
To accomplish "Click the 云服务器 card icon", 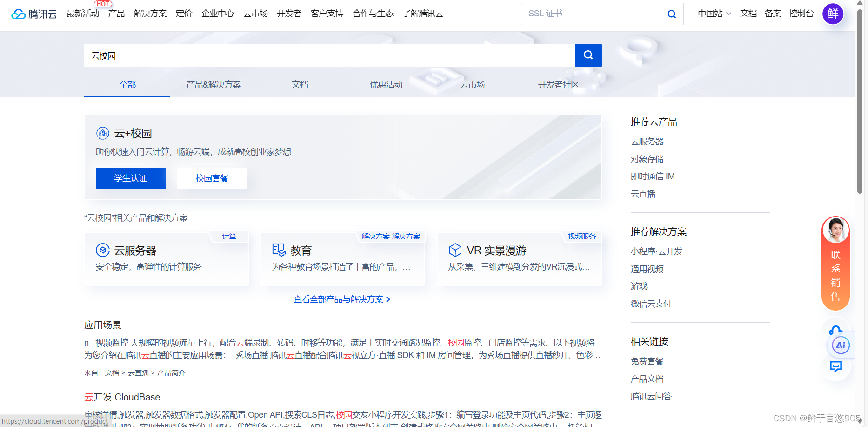I will [x=102, y=250].
